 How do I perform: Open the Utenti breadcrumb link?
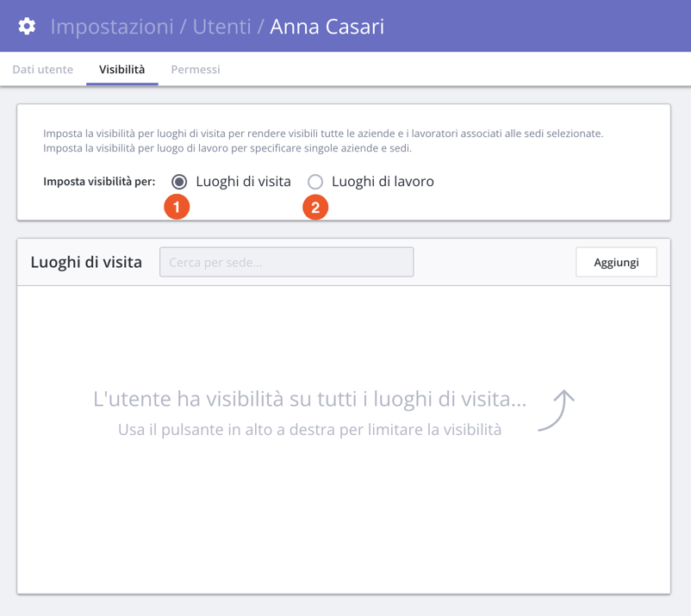(221, 27)
